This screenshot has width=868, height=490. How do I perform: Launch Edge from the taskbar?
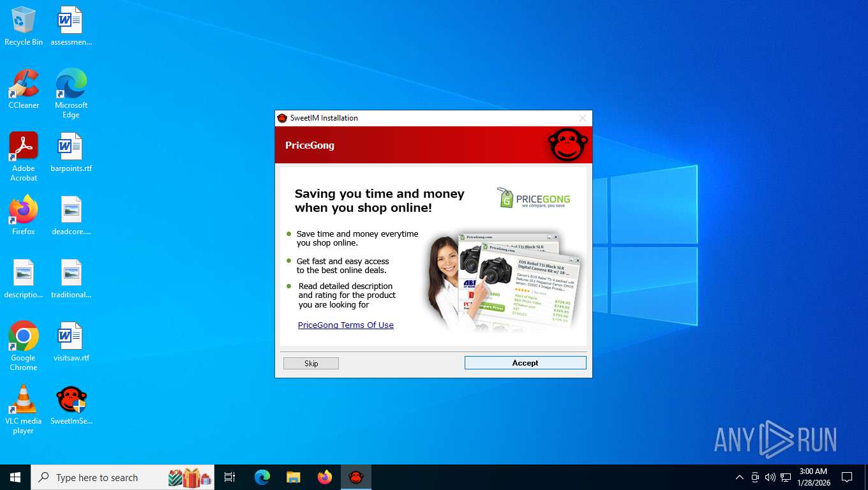coord(262,477)
